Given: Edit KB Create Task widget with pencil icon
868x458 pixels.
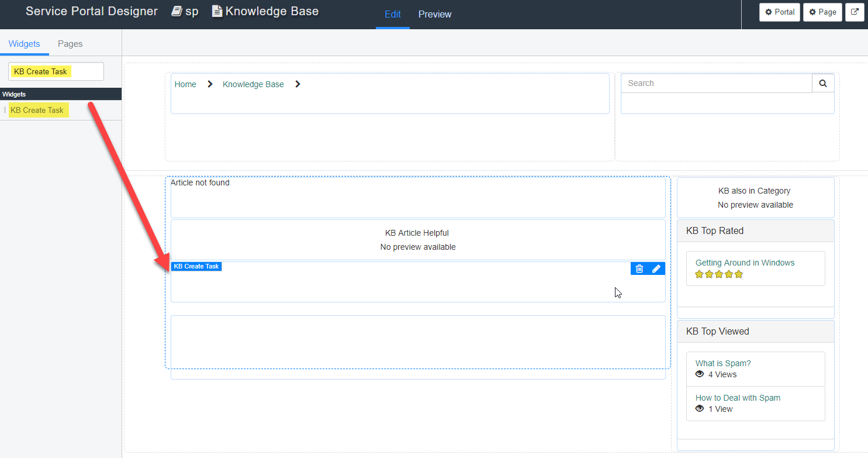Looking at the screenshot, I should point(656,268).
